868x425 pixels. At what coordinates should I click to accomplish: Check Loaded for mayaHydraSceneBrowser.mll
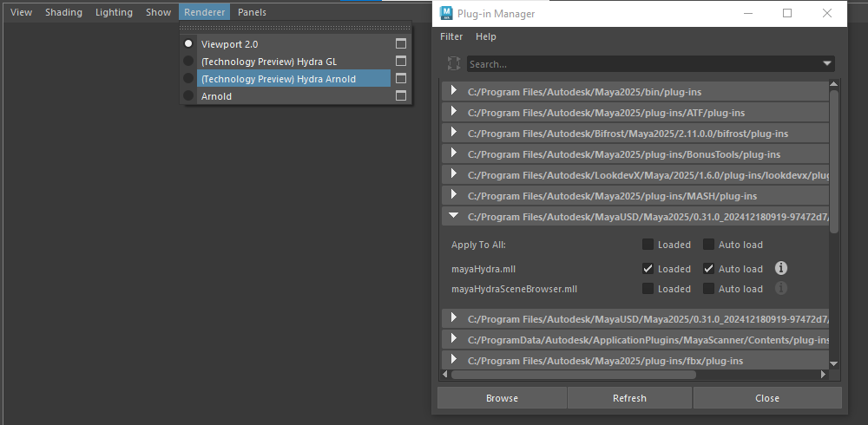[648, 288]
